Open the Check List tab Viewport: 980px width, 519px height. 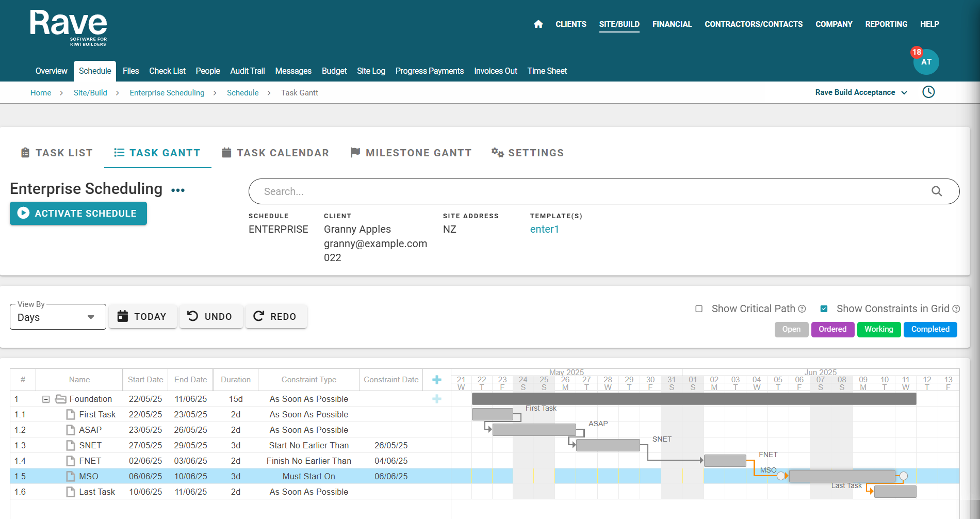pyautogui.click(x=168, y=71)
